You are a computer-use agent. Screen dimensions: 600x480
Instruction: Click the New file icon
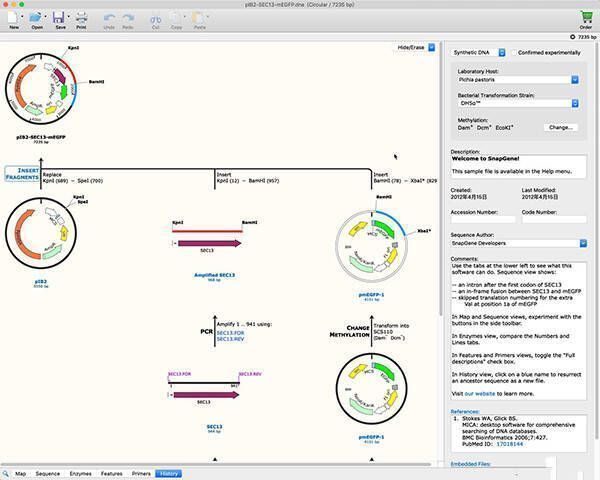[x=14, y=18]
